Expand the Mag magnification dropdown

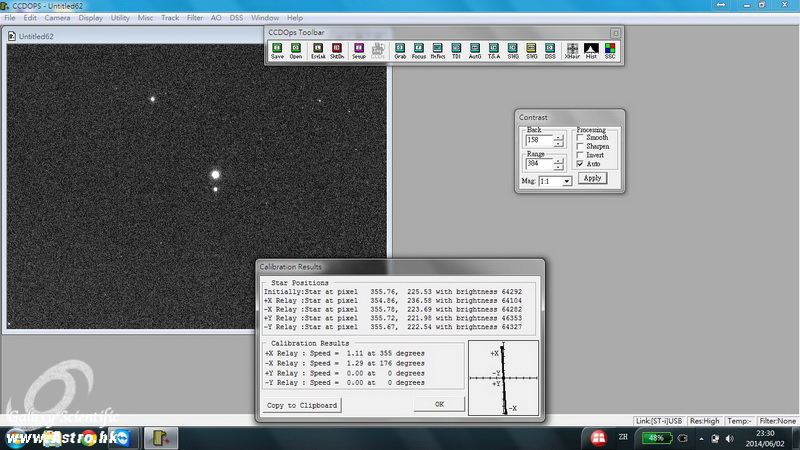[567, 181]
